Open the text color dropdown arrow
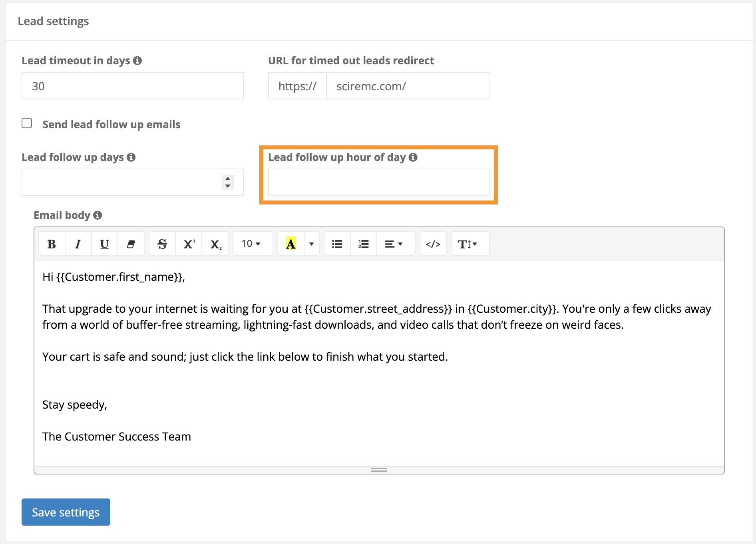Image resolution: width=756 pixels, height=544 pixels. tap(311, 243)
